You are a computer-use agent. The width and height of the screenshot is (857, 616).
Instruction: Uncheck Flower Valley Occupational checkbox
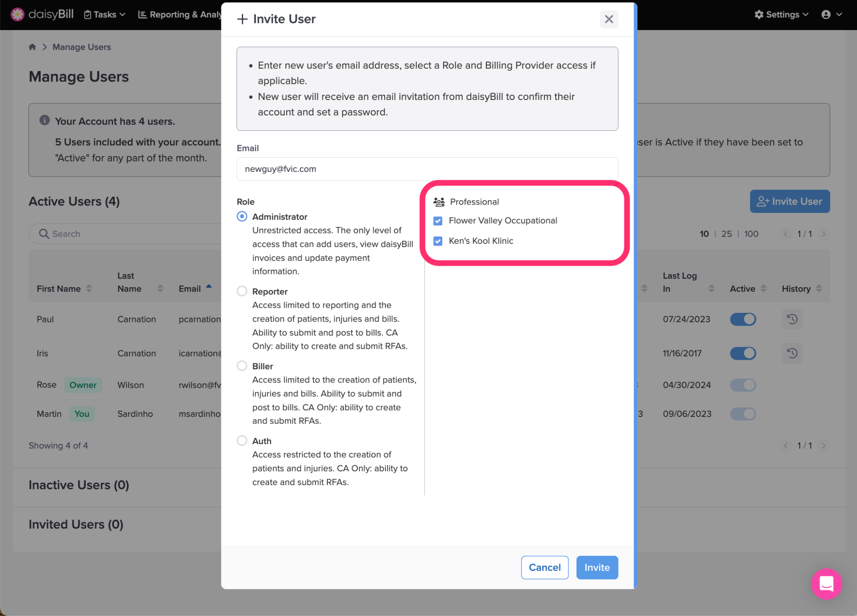click(438, 221)
